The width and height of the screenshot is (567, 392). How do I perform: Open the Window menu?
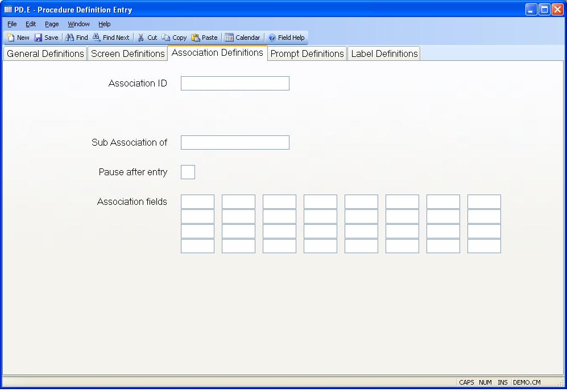(x=78, y=24)
